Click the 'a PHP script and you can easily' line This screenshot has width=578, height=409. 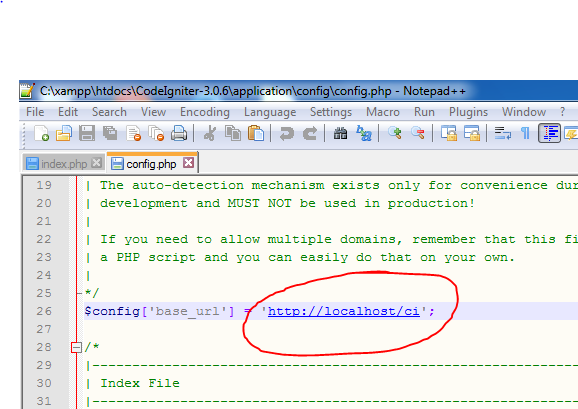pos(307,257)
